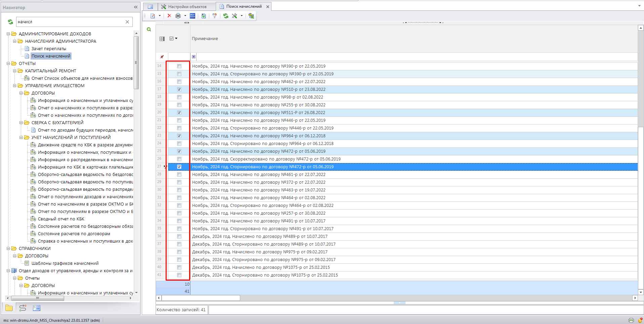Image resolution: width=644 pixels, height=324 pixels.
Task: Uncheck the checkbox for row 20 договору №511-Р
Action: tap(179, 113)
